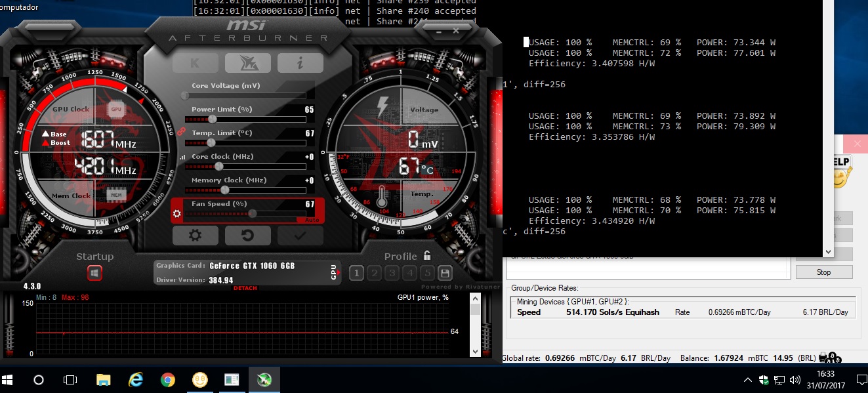Toggle the Startup Windows button
868x393 pixels.
tap(95, 273)
